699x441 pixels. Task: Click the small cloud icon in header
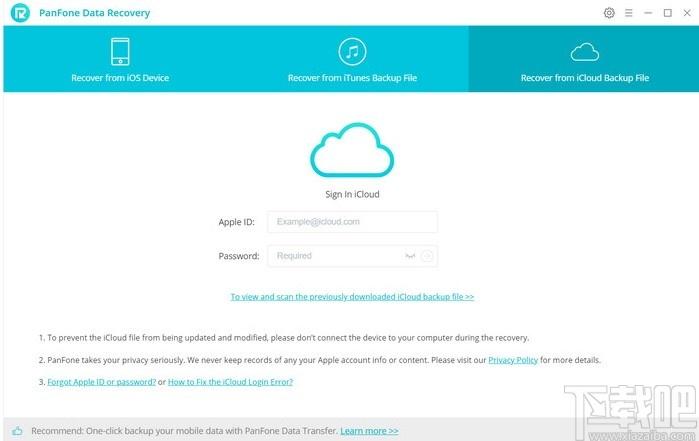coord(584,52)
